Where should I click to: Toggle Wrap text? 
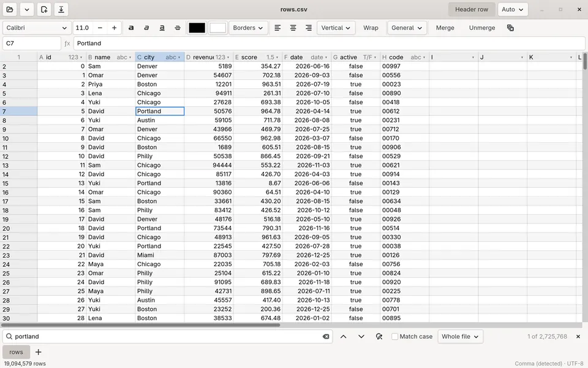coord(371,28)
